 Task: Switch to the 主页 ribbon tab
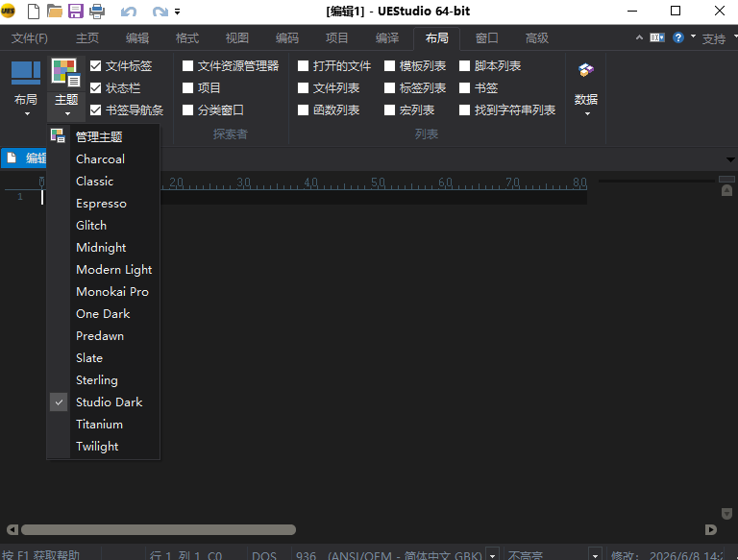(x=87, y=38)
